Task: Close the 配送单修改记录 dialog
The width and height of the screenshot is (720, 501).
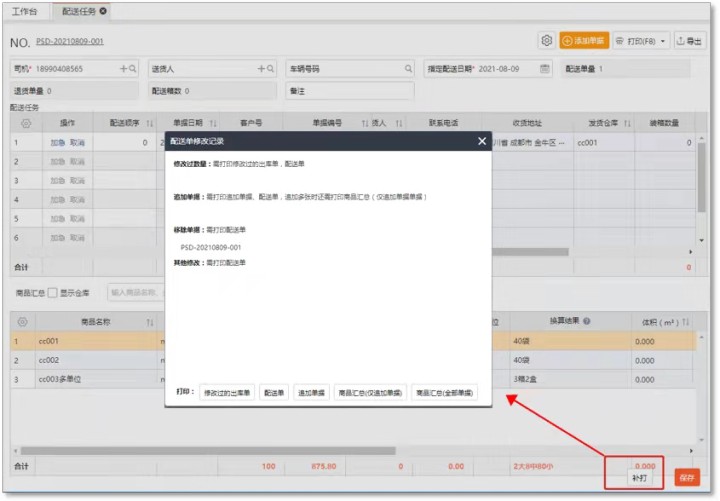Action: click(482, 142)
